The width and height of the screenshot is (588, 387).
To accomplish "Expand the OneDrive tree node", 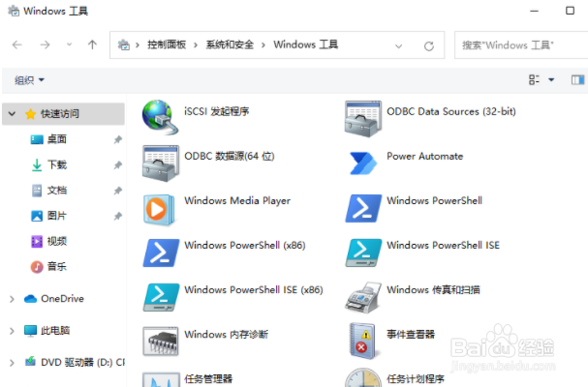I will [12, 299].
